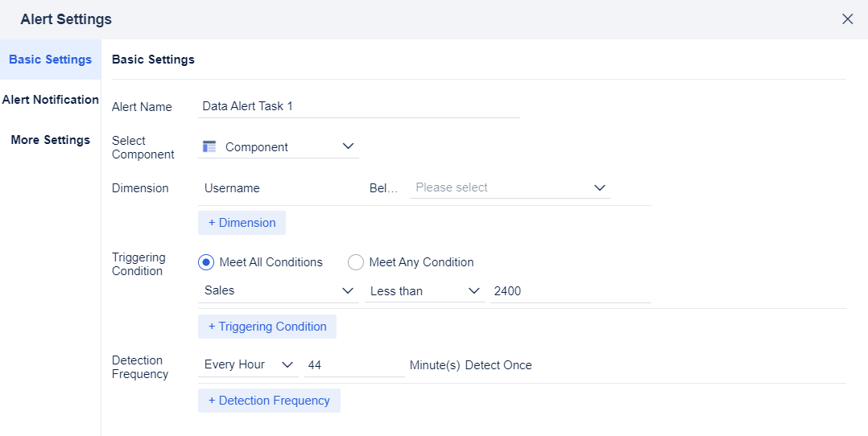Click the 'Detect Once' text
Viewport: 868px width, 436px height.
pyautogui.click(x=498, y=365)
